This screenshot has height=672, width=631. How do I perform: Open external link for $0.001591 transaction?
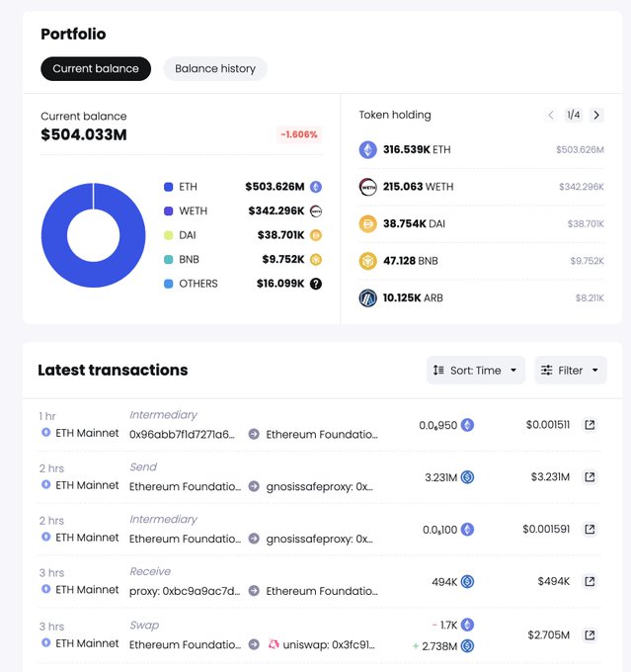coord(590,530)
